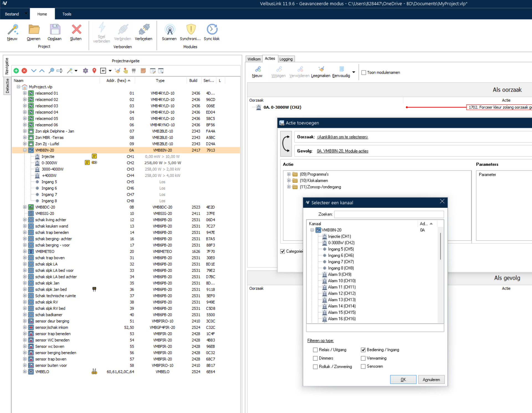Image resolution: width=532 pixels, height=413 pixels.
Task: Check the Relais / Uitgang filter
Action: coord(315,350)
